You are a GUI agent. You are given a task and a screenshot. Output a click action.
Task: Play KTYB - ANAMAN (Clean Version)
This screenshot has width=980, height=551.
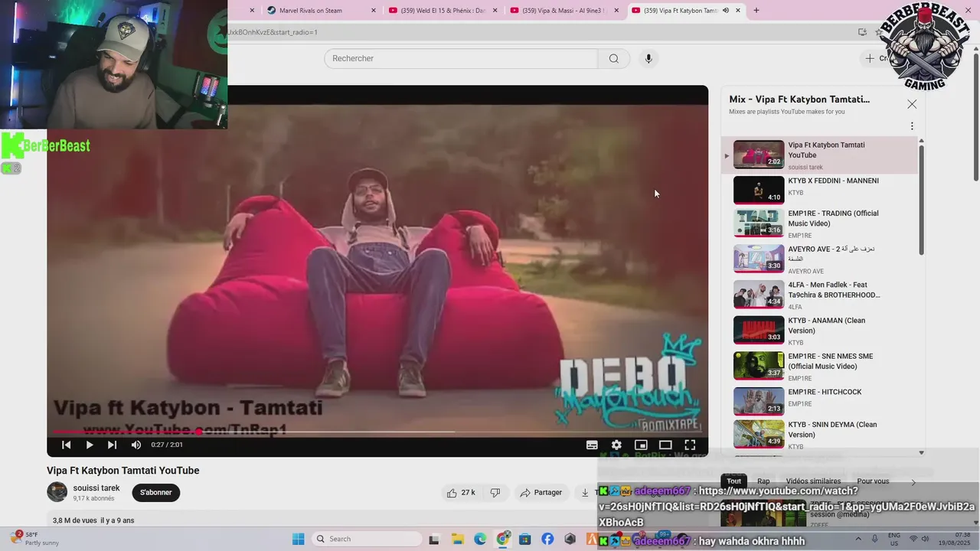819,331
